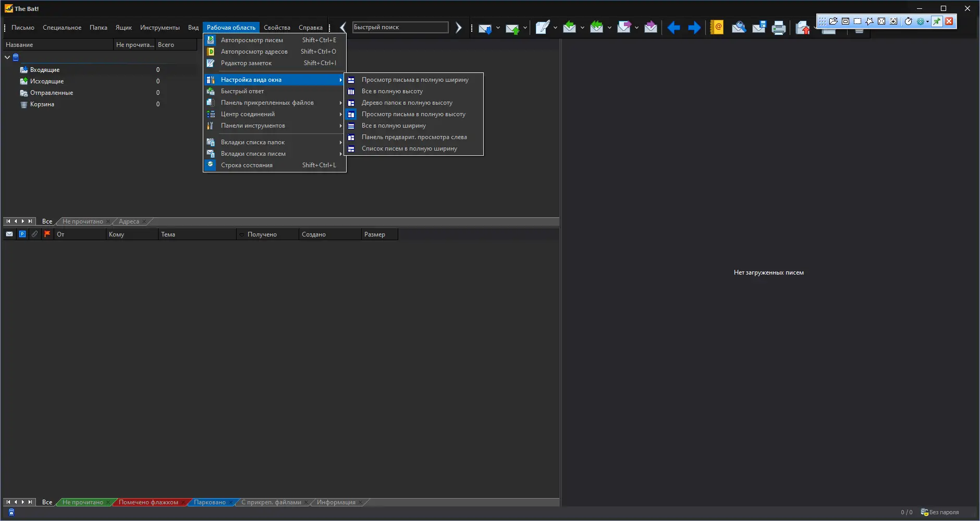The image size is (980, 521).
Task: Go to previous message with blue left arrow
Action: click(x=673, y=28)
